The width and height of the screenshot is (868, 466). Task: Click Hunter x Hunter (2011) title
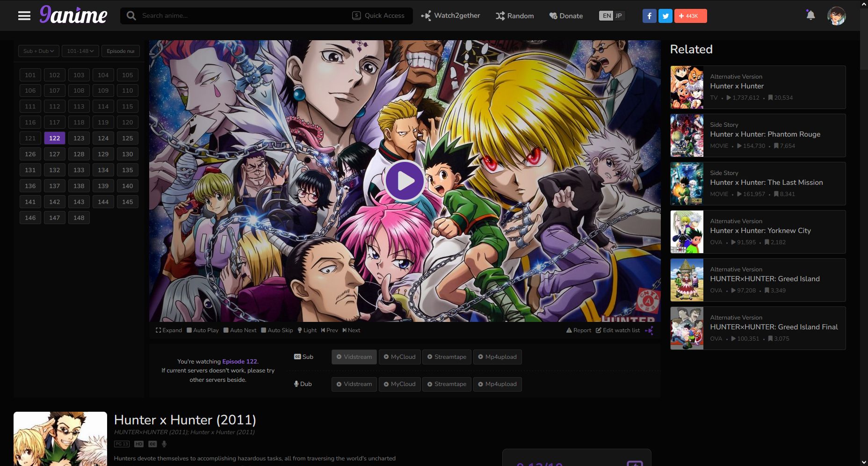point(185,420)
